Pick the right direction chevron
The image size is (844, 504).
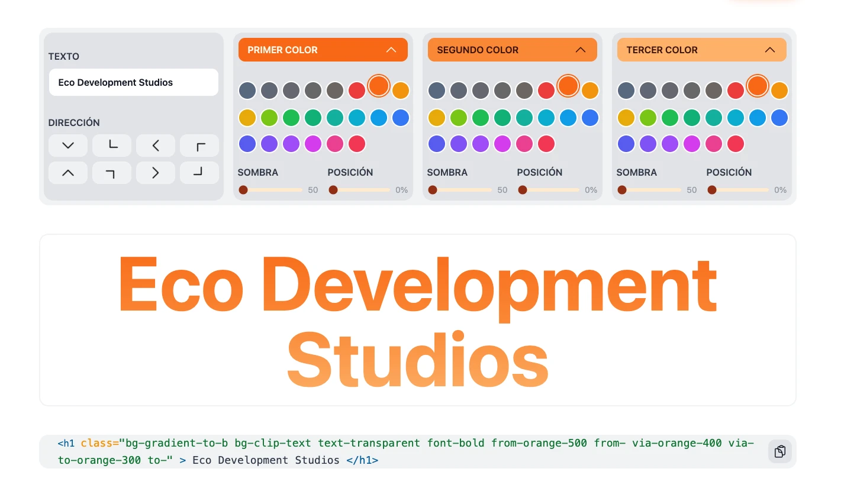pyautogui.click(x=156, y=173)
